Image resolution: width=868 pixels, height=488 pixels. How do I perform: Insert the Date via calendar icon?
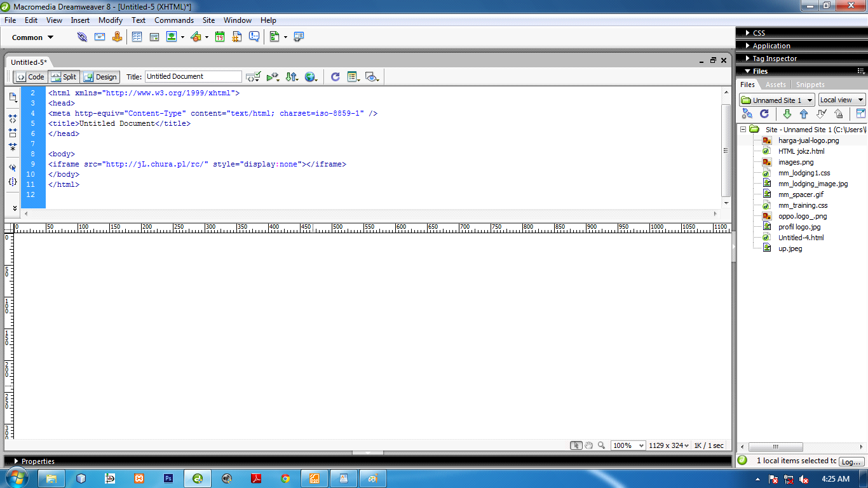[220, 37]
